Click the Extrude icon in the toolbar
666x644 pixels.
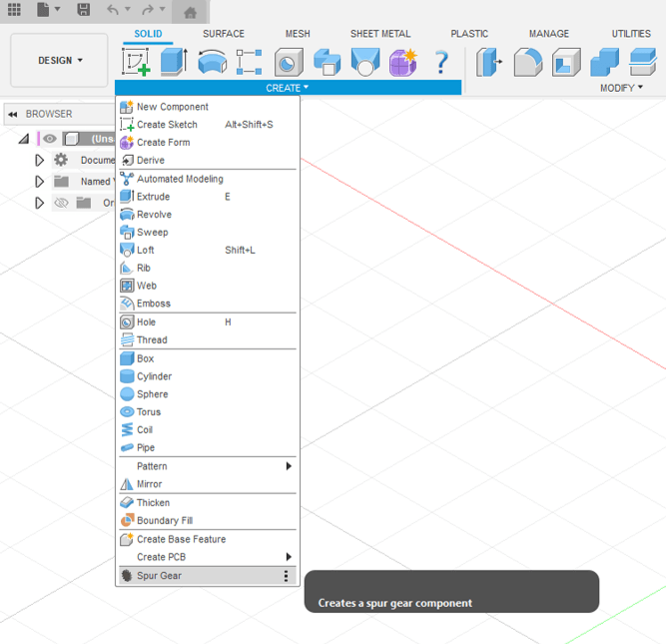174,62
